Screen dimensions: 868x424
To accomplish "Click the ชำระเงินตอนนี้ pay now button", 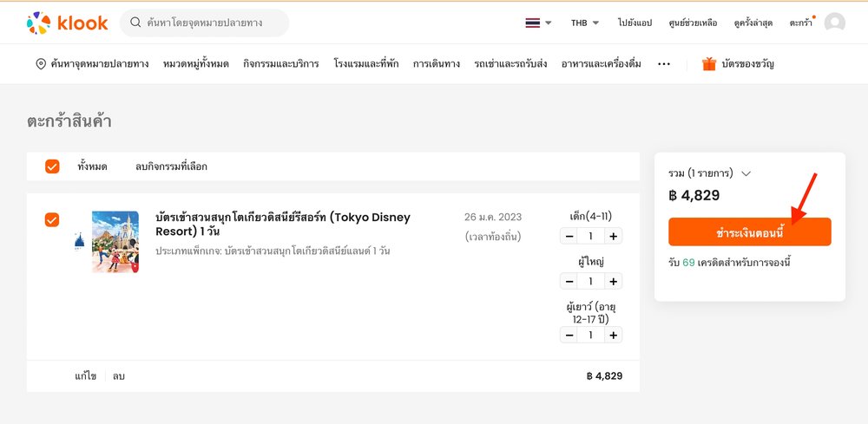I will point(750,232).
